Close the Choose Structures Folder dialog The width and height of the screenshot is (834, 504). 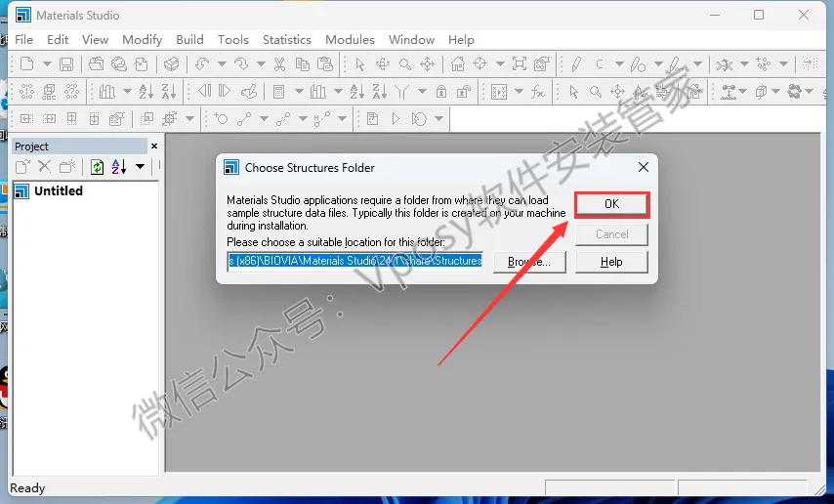[643, 167]
